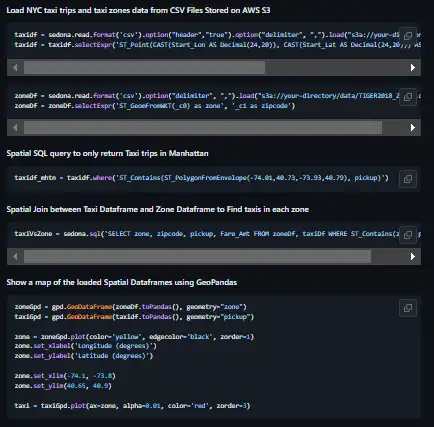Click the 'taxiVsZone = sedona.sql' code line

tap(217, 234)
